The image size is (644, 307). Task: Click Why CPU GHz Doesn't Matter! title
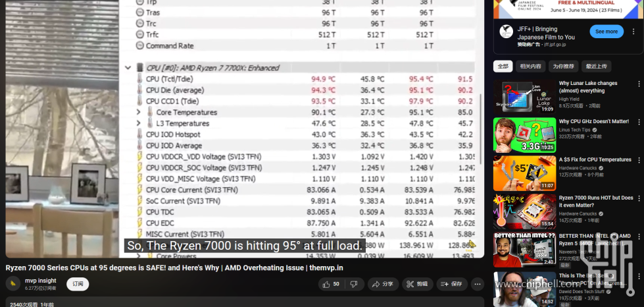[593, 121]
